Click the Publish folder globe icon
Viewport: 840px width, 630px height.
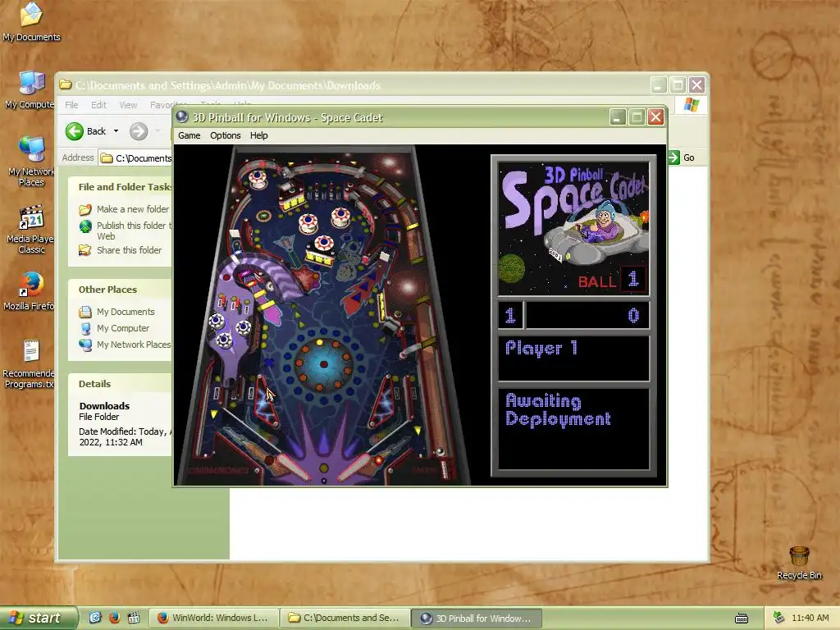(x=85, y=226)
